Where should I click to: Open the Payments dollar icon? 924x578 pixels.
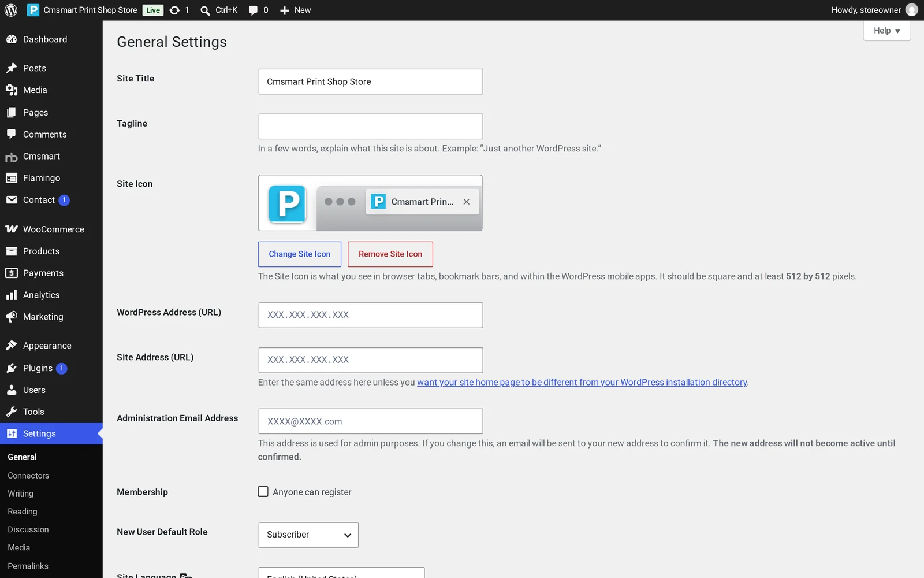point(12,273)
